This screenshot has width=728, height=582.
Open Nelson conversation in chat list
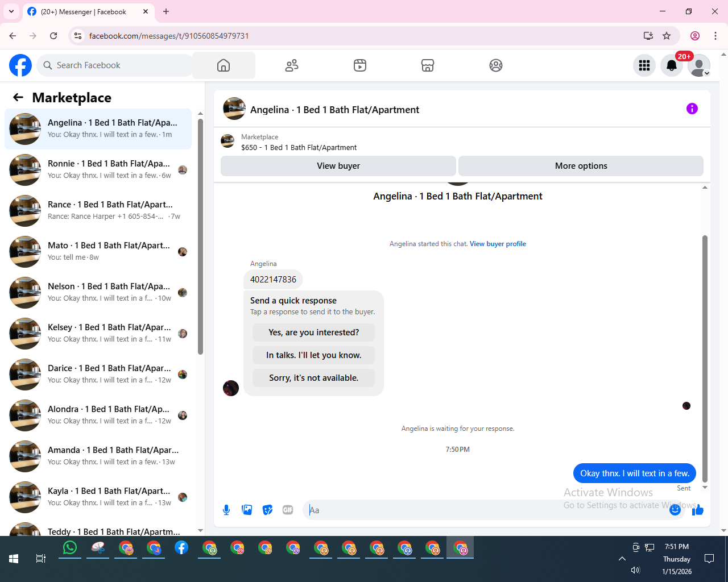tap(98, 293)
